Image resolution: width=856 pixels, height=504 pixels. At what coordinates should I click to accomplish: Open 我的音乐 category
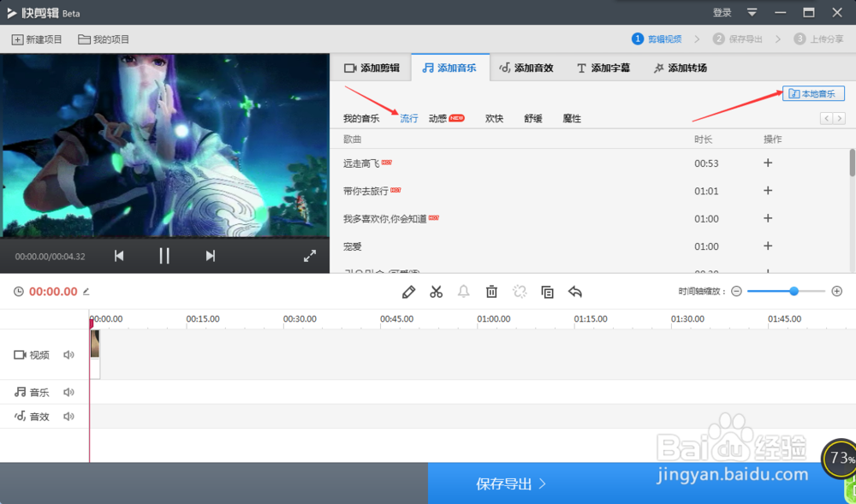[x=361, y=118]
